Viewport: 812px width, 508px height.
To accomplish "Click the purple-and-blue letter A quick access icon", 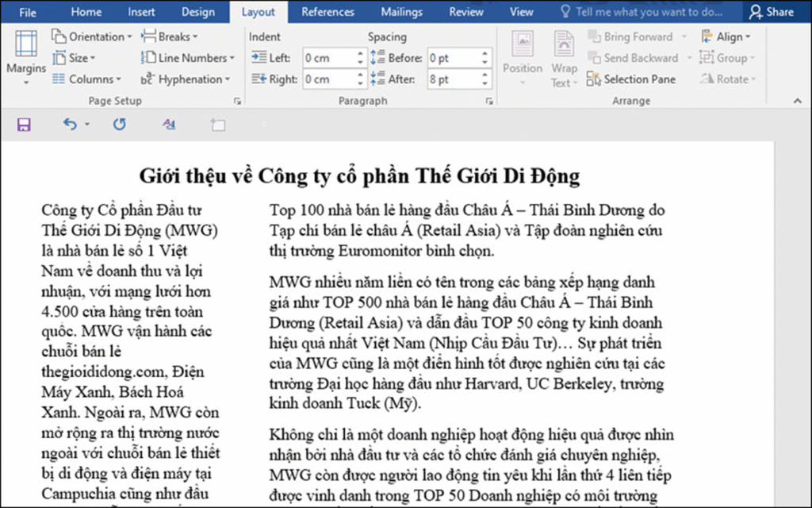I will pos(169,124).
